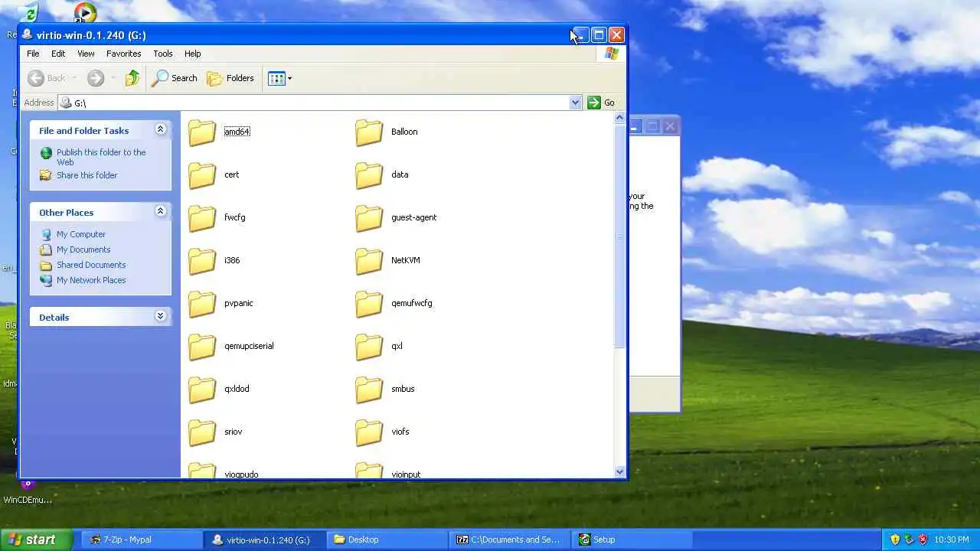Click the Up one level toolbar icon

132,78
